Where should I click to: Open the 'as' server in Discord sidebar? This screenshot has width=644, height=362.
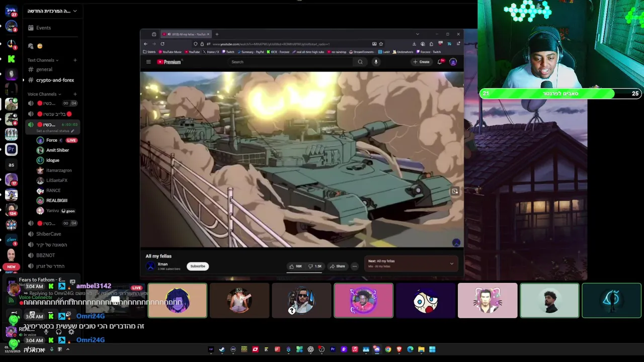click(x=11, y=165)
